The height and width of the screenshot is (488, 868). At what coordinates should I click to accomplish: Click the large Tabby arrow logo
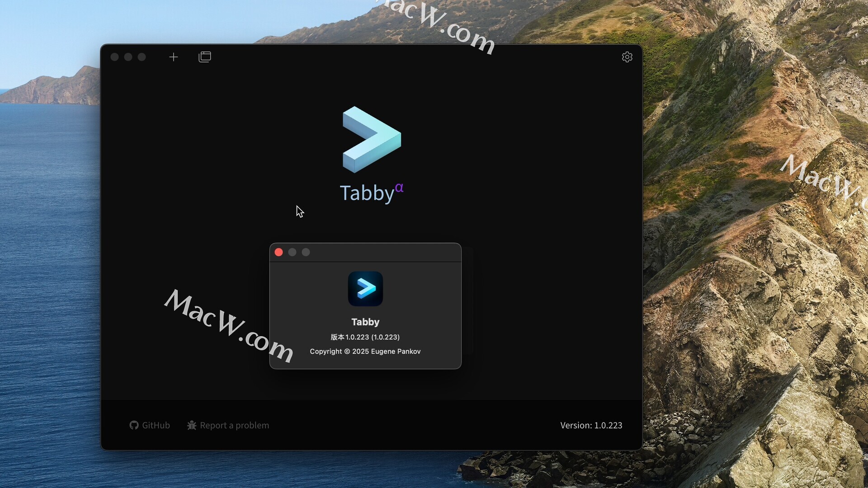click(x=372, y=140)
